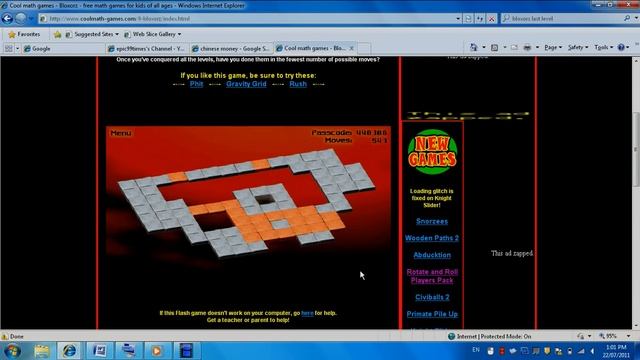Click the Help question mark icon
The height and width of the screenshot is (360, 640).
[621, 48]
